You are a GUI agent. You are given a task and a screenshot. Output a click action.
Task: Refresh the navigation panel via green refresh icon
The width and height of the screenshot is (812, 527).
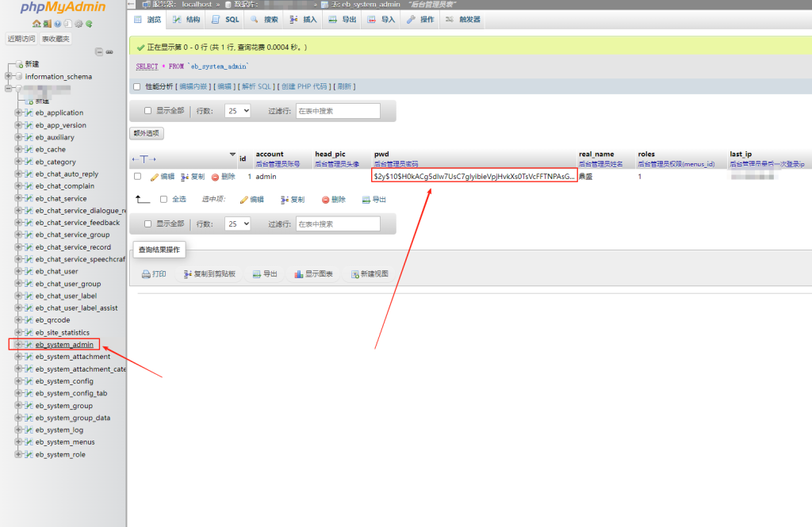click(90, 24)
